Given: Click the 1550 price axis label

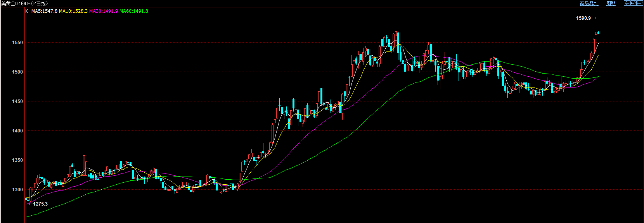Looking at the screenshot, I should click(x=17, y=43).
